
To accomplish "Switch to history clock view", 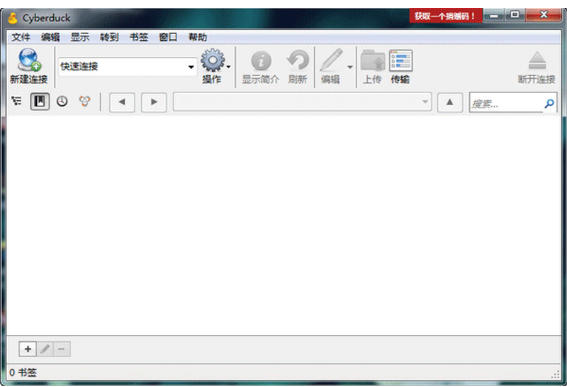I will (62, 101).
